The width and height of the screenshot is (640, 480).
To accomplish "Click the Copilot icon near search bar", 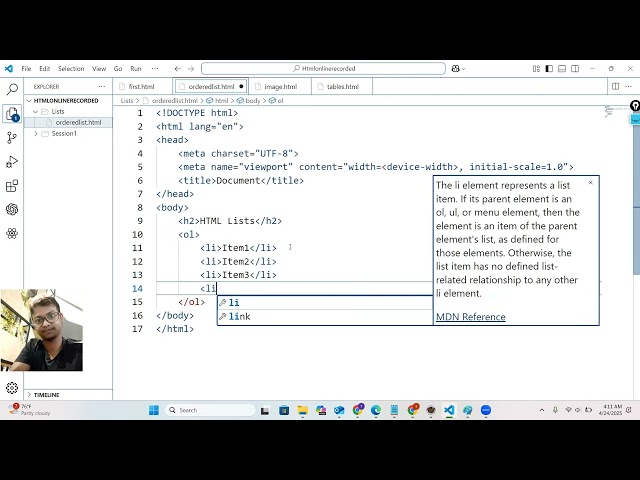I will point(458,69).
